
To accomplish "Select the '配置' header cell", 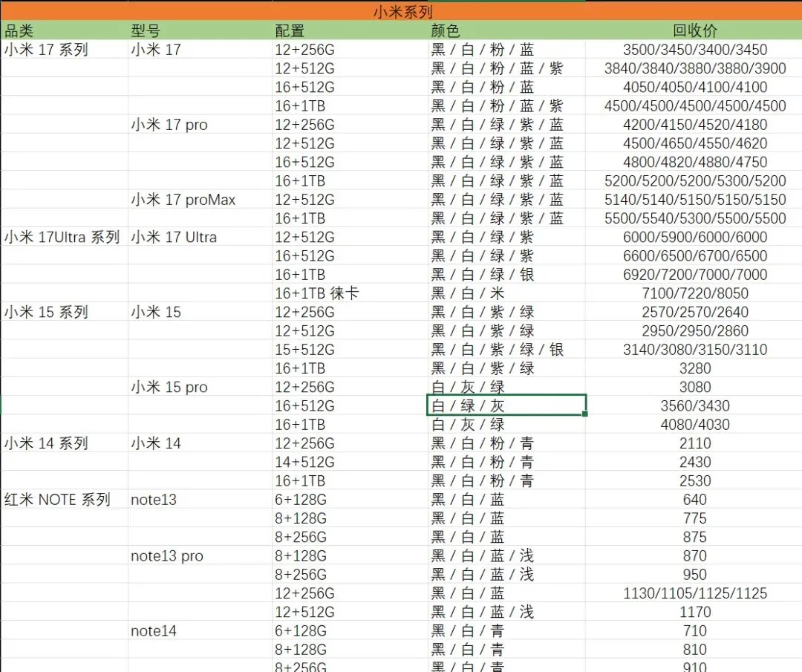I will point(350,30).
